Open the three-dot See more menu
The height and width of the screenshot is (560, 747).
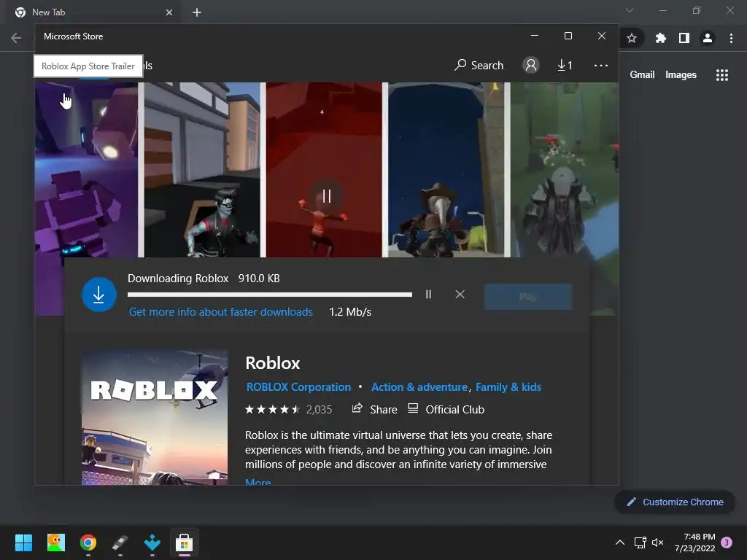pos(601,65)
